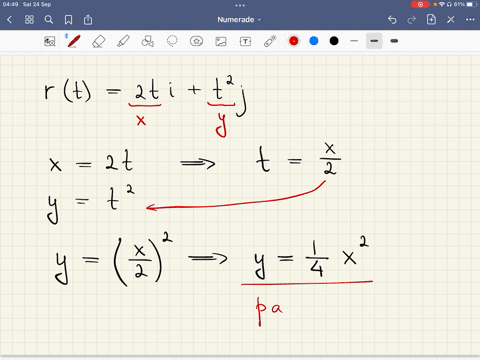Select the Highlighter tool
This screenshot has width=480, height=360.
tap(123, 41)
